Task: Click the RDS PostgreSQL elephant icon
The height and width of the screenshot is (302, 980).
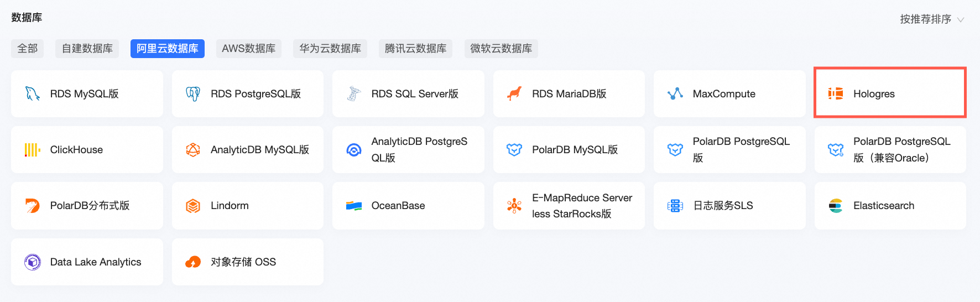Action: click(x=193, y=93)
